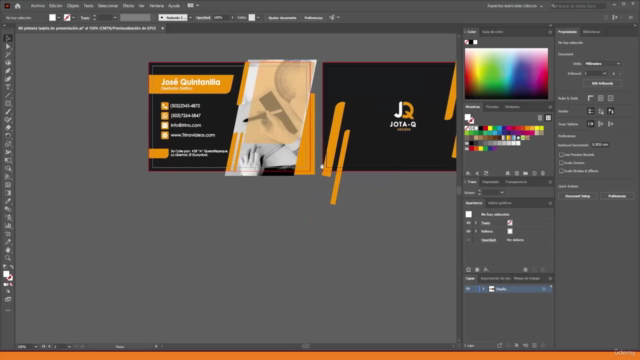
Task: Select the Eraser tool
Action: (8, 128)
